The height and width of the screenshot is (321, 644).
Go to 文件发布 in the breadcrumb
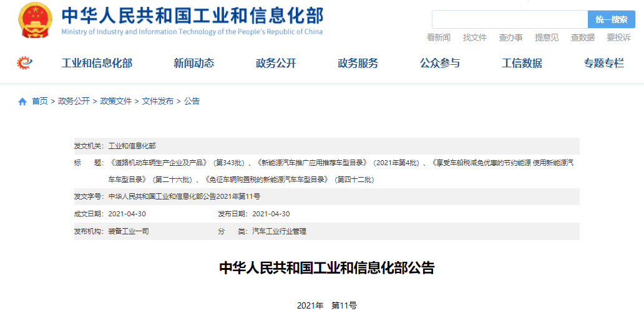(158, 102)
